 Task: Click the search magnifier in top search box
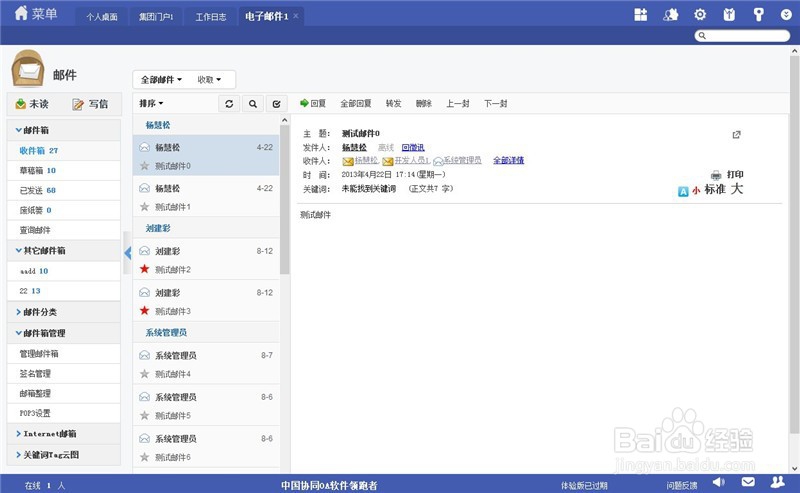point(702,35)
